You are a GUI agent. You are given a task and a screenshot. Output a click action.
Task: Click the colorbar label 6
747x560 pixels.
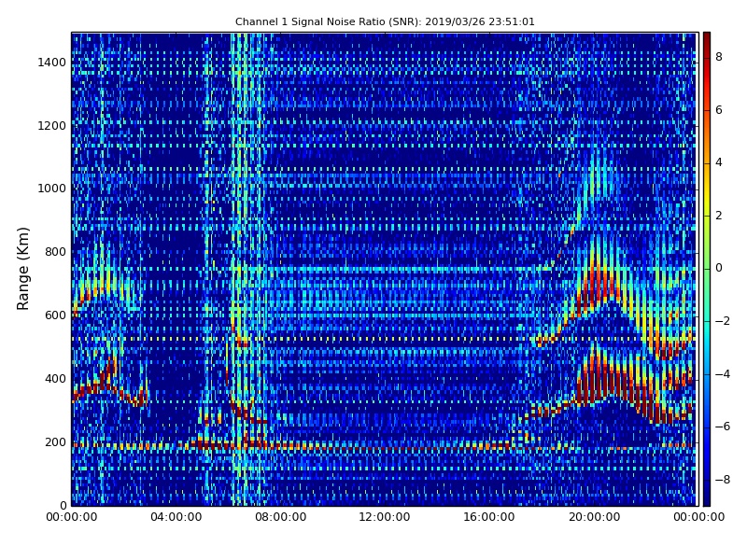pos(719,110)
